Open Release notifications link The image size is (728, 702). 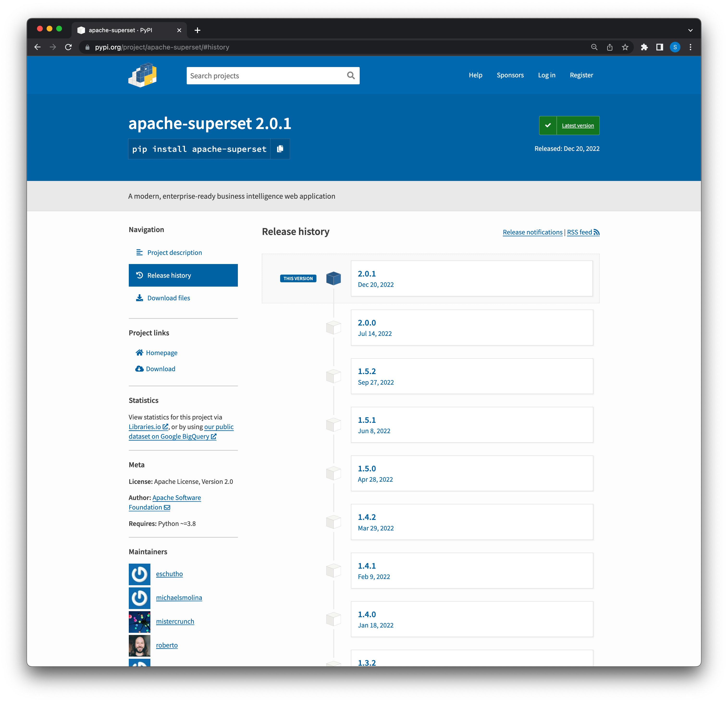(x=532, y=232)
